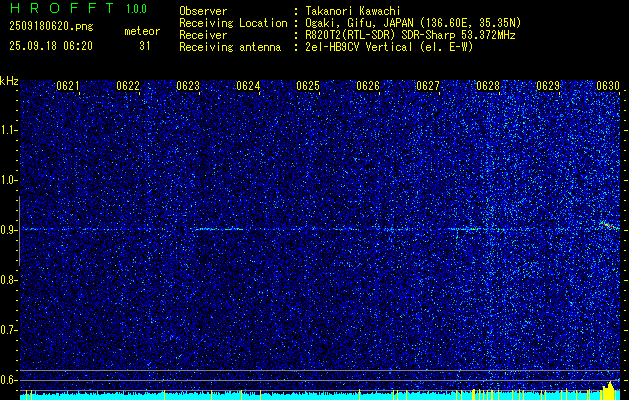
Task: Click the Receiving antenna label
Action: point(230,47)
